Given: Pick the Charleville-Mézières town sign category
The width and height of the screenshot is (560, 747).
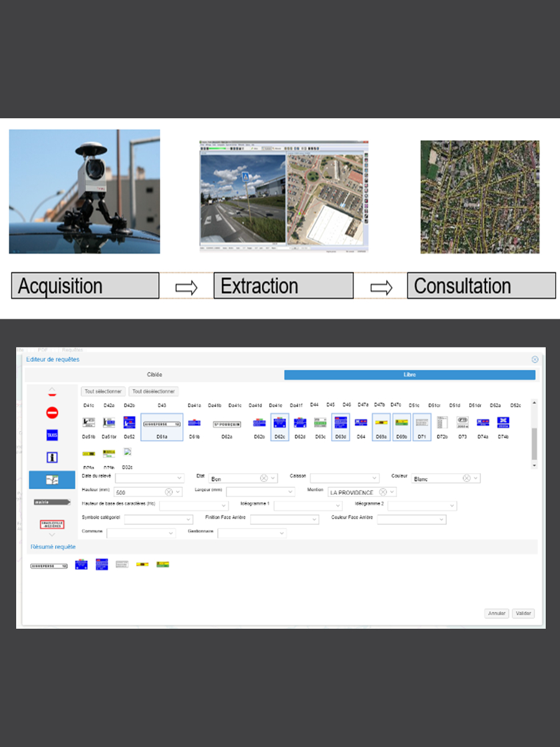Looking at the screenshot, I should pyautogui.click(x=52, y=524).
